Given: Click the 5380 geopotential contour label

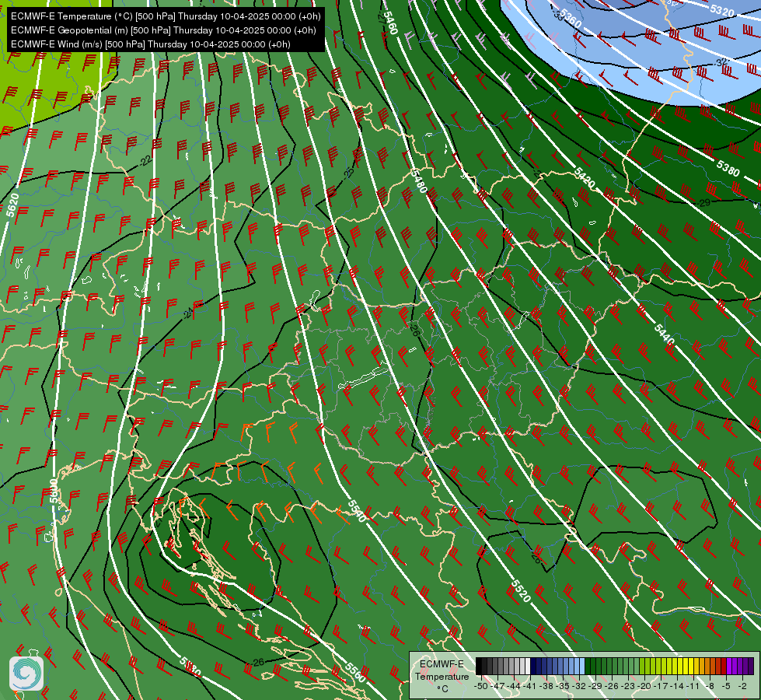Looking at the screenshot, I should pos(728,168).
